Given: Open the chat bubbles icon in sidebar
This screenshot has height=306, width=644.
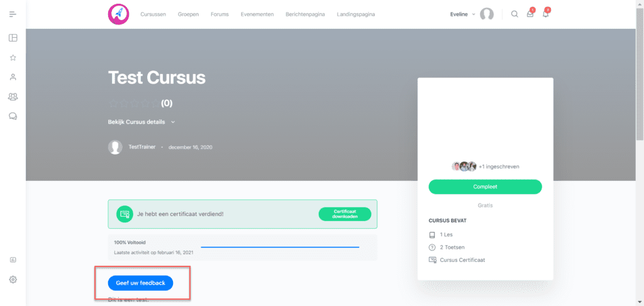Looking at the screenshot, I should 13,116.
